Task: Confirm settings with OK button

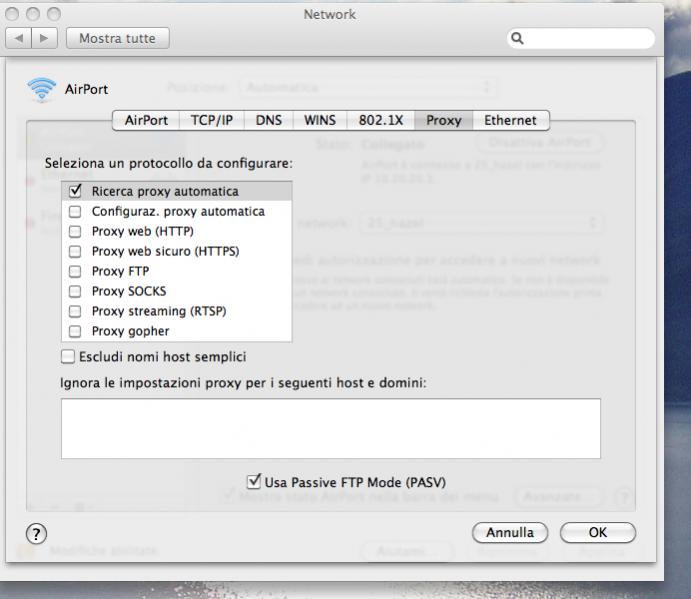Action: (598, 532)
